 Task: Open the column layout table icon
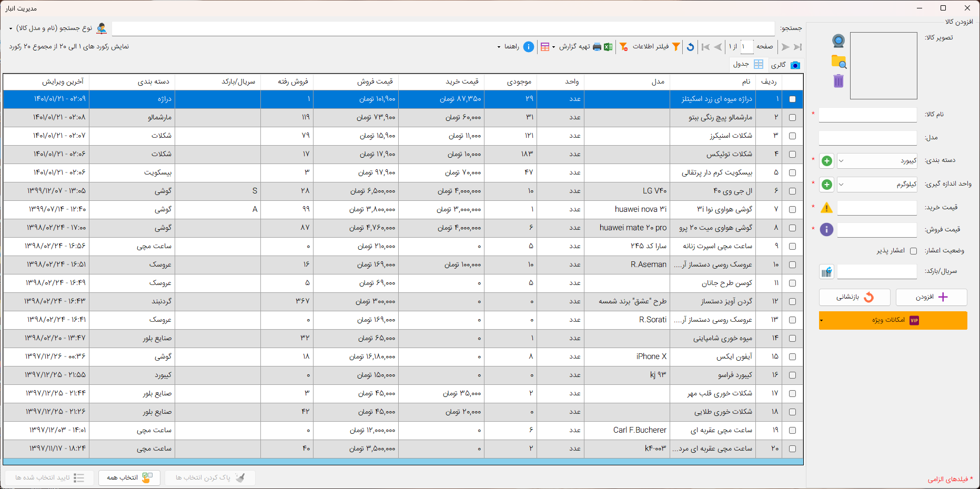pyautogui.click(x=545, y=47)
